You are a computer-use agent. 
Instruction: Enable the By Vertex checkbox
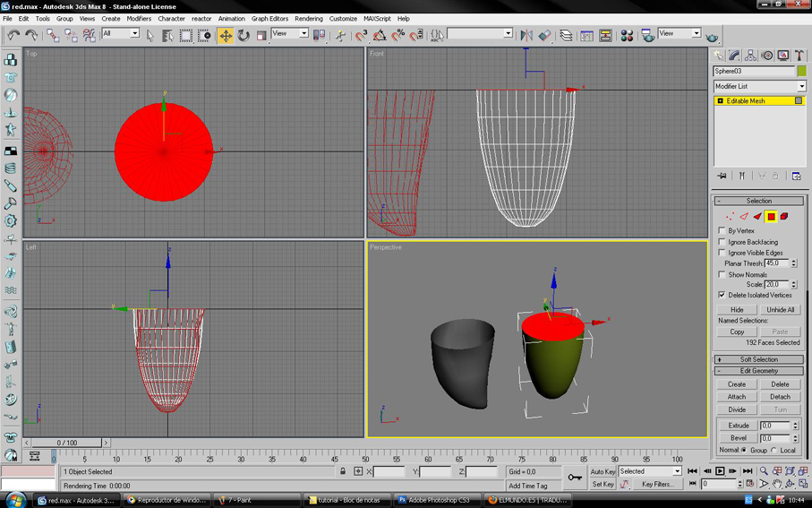pyautogui.click(x=722, y=230)
